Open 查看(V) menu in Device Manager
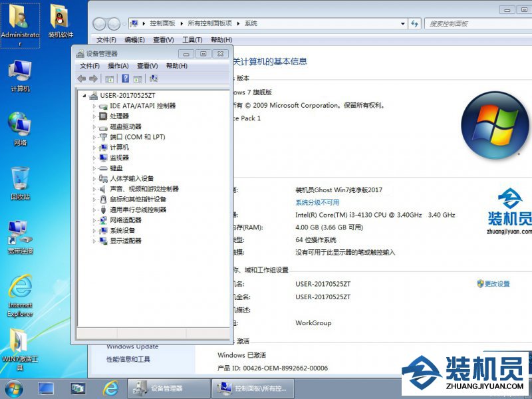 [x=147, y=66]
